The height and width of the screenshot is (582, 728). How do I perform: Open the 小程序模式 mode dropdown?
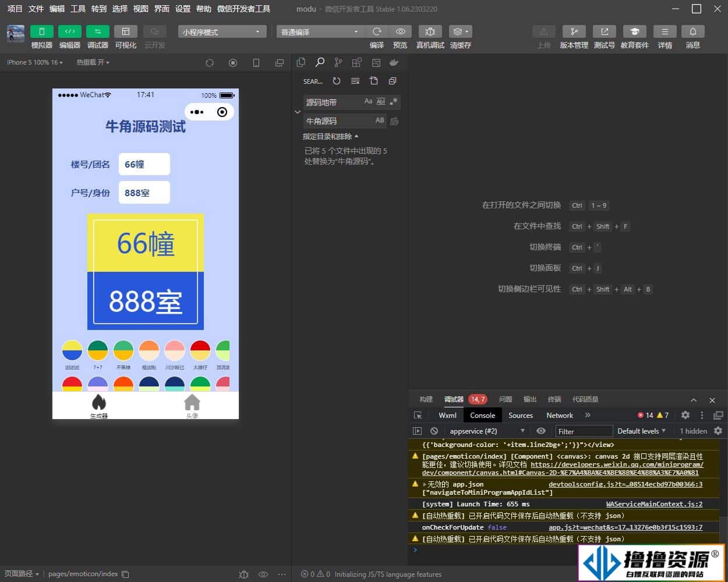[222, 32]
